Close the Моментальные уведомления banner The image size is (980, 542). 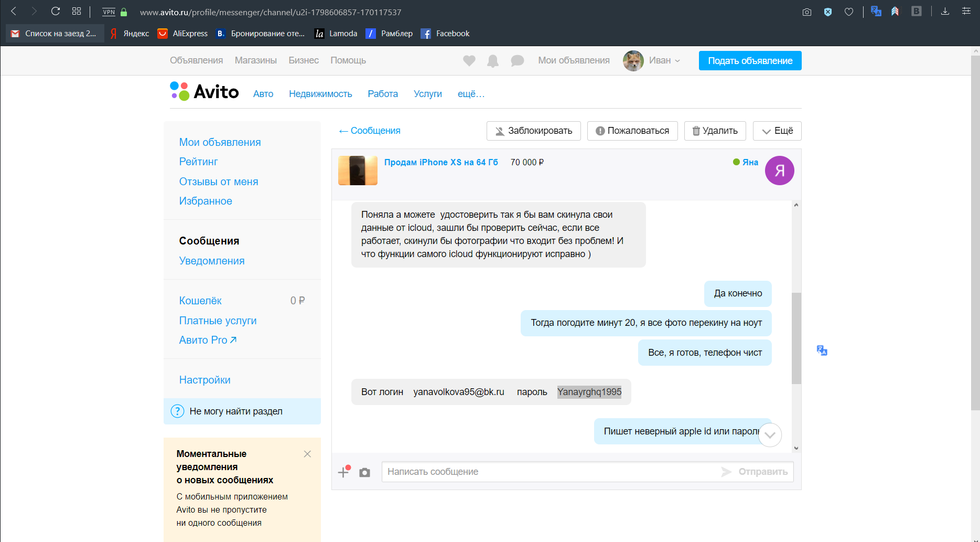[307, 454]
